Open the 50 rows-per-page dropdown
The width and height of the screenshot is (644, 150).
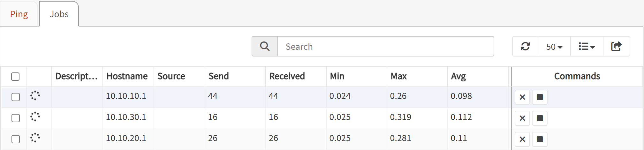coord(554,47)
